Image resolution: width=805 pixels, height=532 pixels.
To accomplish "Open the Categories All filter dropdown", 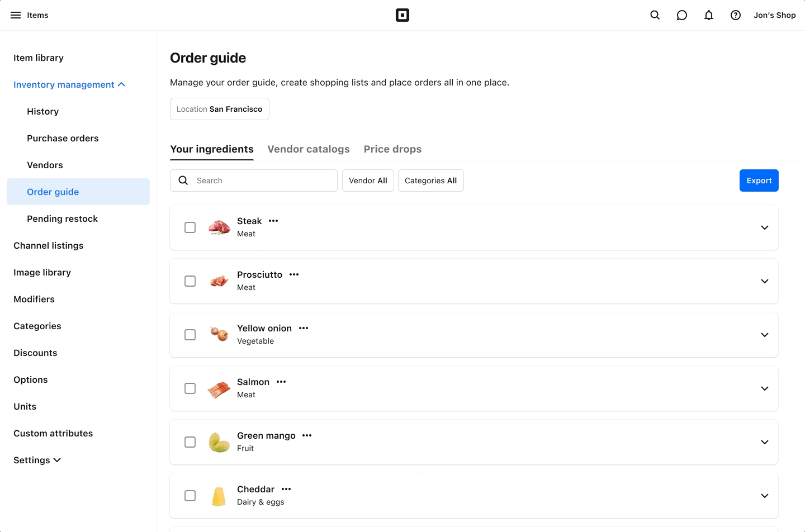I will pyautogui.click(x=430, y=180).
